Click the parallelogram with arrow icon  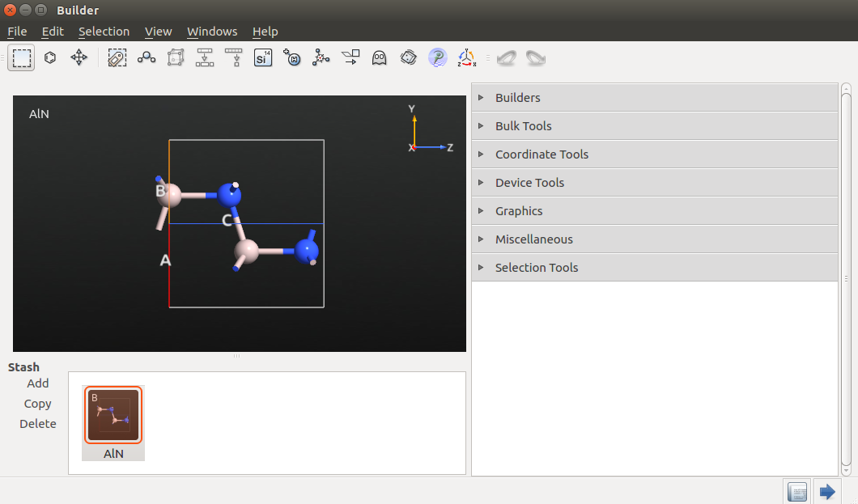click(350, 57)
